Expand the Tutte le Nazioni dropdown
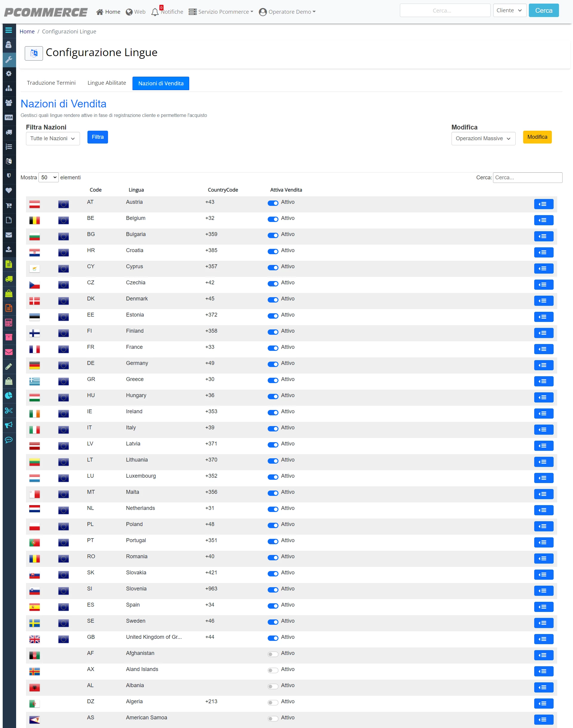This screenshot has height=728, width=573. click(53, 138)
